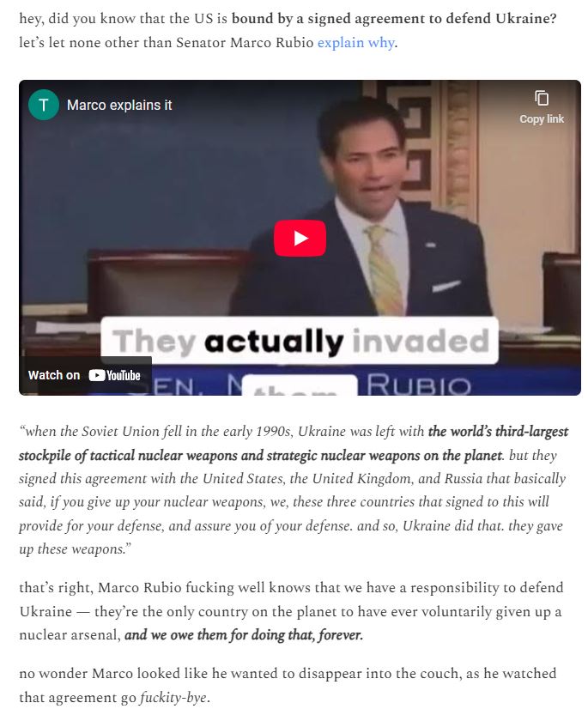Click the "RUBIO" name banner in the video
The image size is (588, 715).
pos(419,385)
